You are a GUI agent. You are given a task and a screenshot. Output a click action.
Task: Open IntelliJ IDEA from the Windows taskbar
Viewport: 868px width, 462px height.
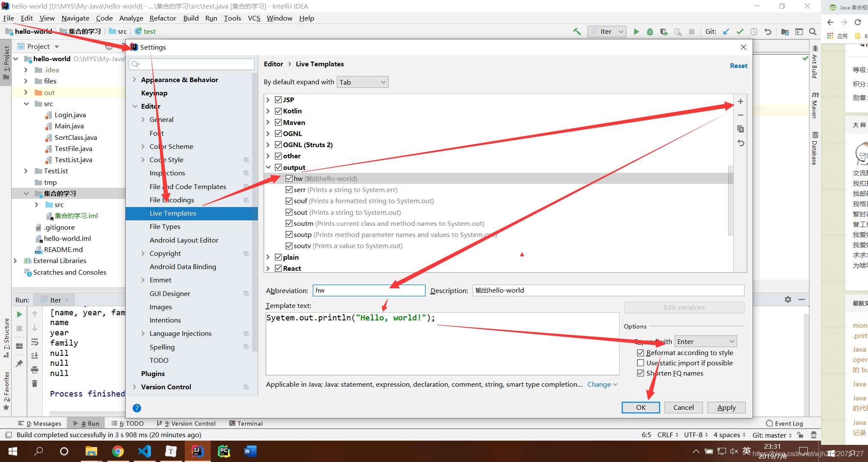197,451
